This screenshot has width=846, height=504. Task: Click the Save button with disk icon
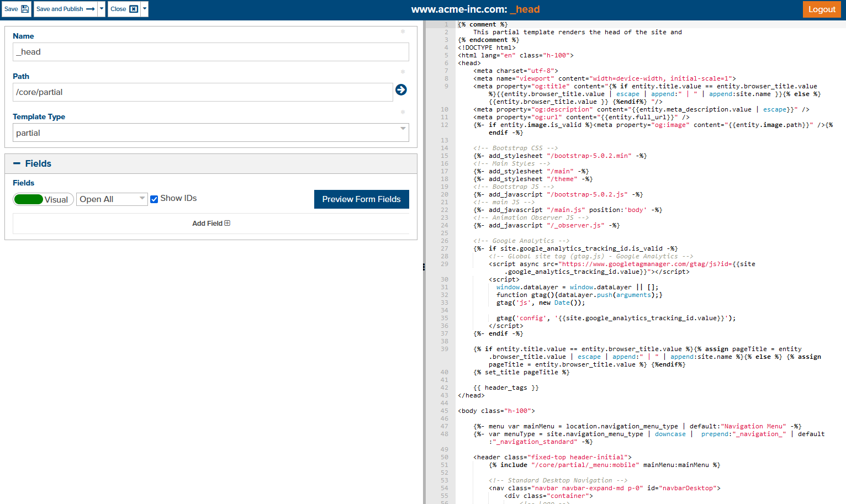click(17, 9)
